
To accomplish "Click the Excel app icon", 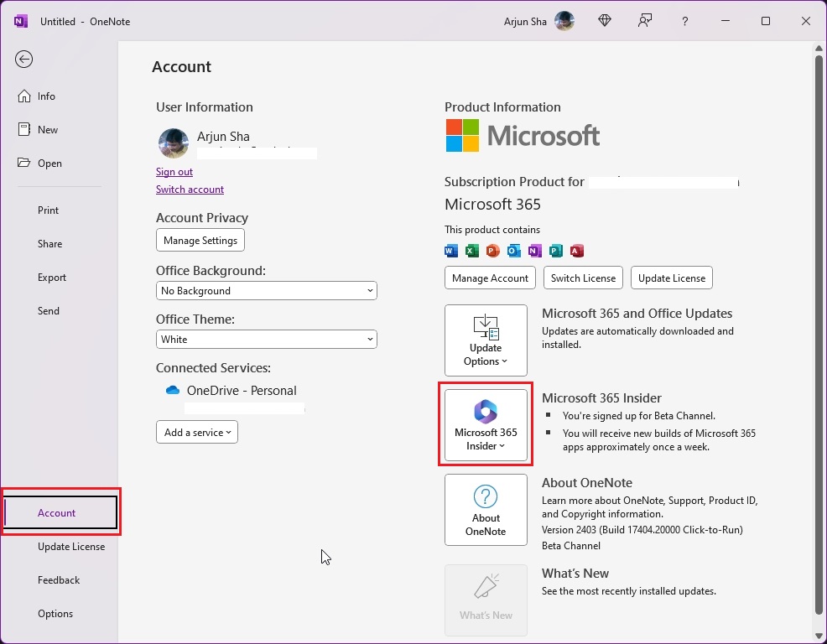I will click(x=471, y=251).
